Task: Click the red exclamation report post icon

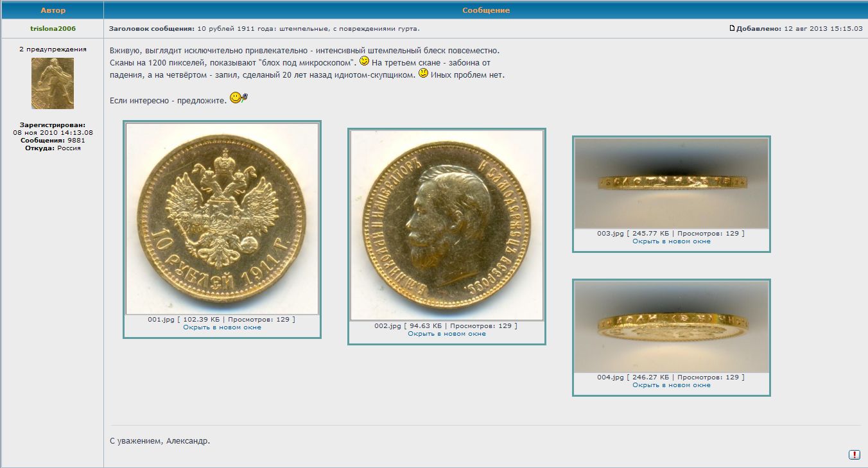Action: tap(854, 455)
